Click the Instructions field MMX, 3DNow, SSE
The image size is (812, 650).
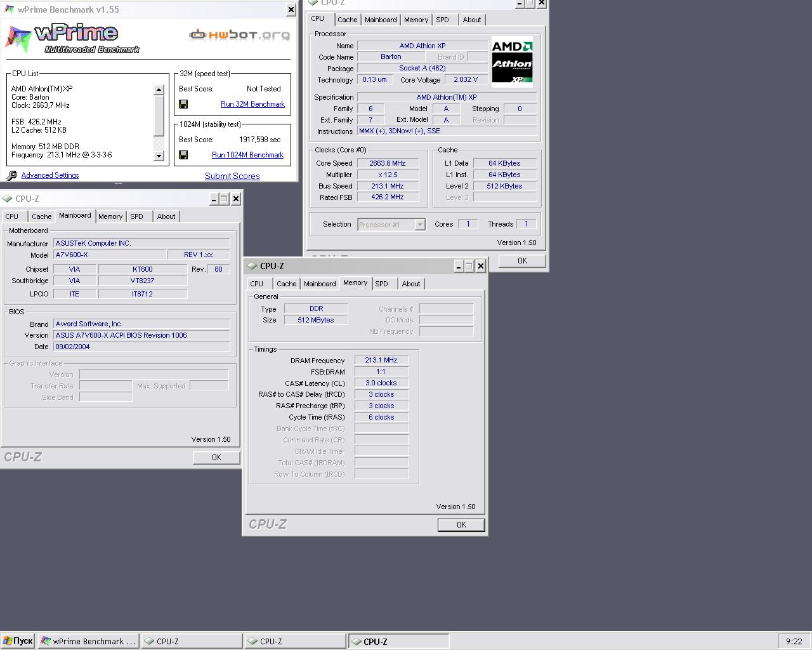[447, 131]
